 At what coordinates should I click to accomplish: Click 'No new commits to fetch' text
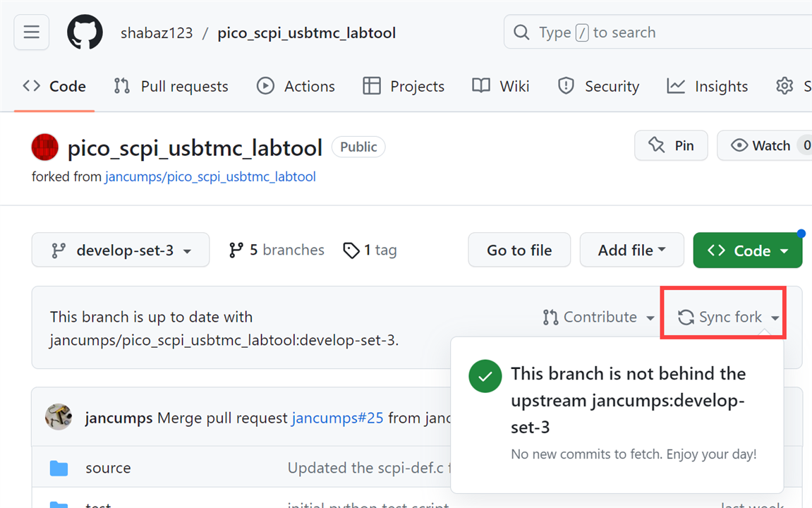(x=634, y=454)
